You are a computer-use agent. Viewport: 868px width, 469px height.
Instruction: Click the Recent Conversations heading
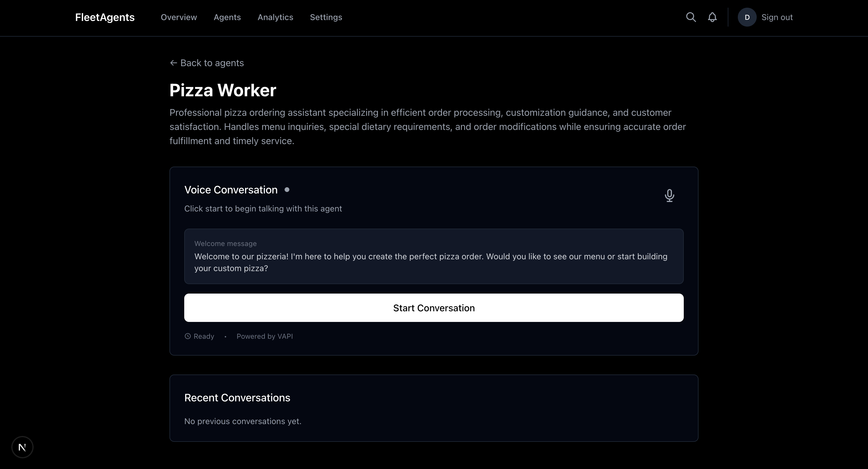[237, 398]
